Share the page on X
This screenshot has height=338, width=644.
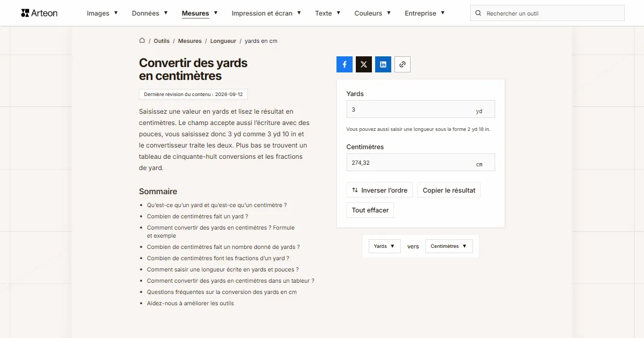coord(364,64)
